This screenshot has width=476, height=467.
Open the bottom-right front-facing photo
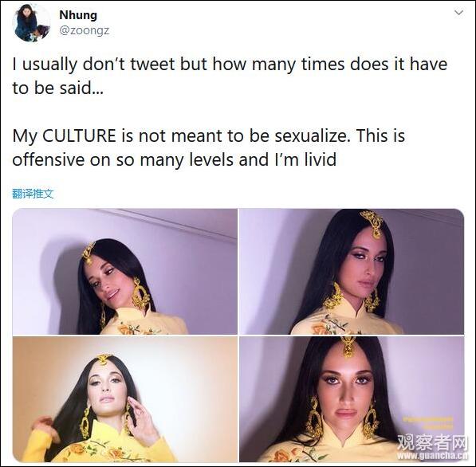352,399
